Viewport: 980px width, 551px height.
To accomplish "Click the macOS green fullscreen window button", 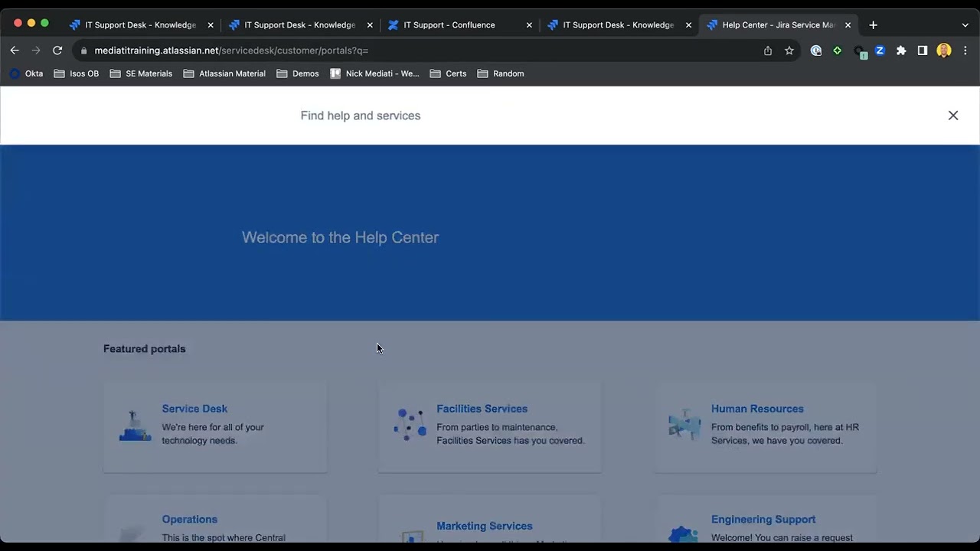I will 44,23.
